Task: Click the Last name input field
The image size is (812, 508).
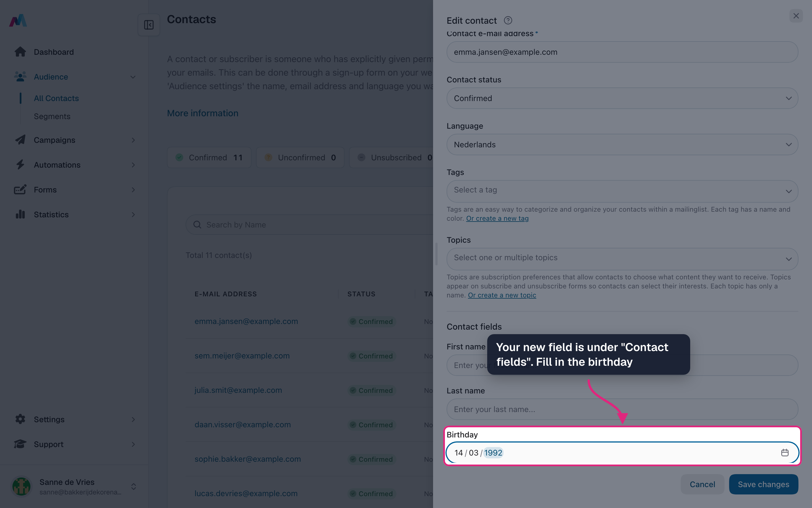Action: pyautogui.click(x=622, y=409)
